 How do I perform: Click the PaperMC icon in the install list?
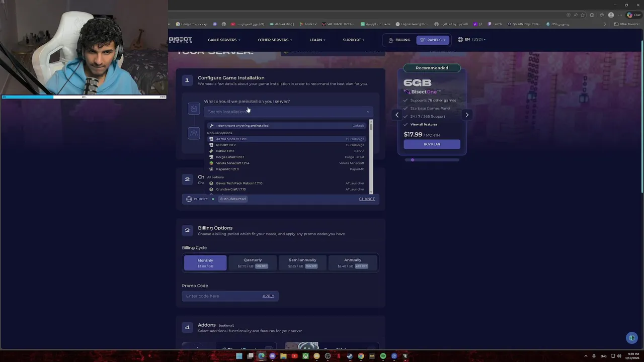[x=211, y=169]
